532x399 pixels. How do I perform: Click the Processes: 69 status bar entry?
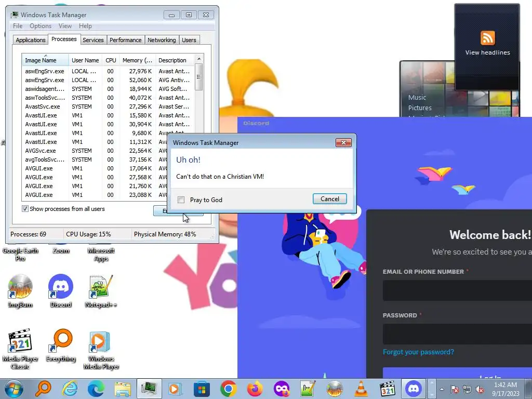click(x=29, y=234)
